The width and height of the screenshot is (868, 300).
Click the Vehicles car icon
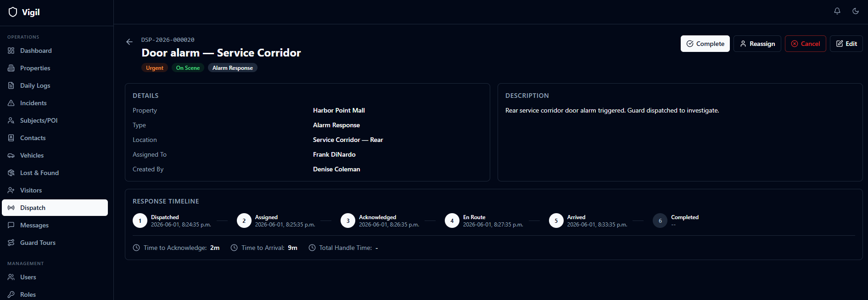[x=11, y=155]
